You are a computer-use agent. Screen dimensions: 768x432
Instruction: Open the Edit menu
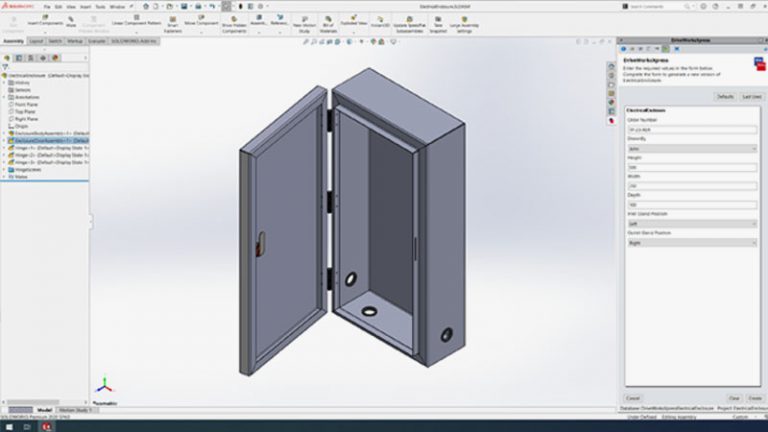tap(59, 7)
